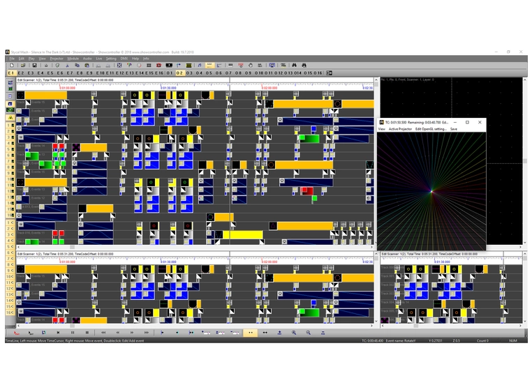Click the fast forward transport button

coord(147,333)
